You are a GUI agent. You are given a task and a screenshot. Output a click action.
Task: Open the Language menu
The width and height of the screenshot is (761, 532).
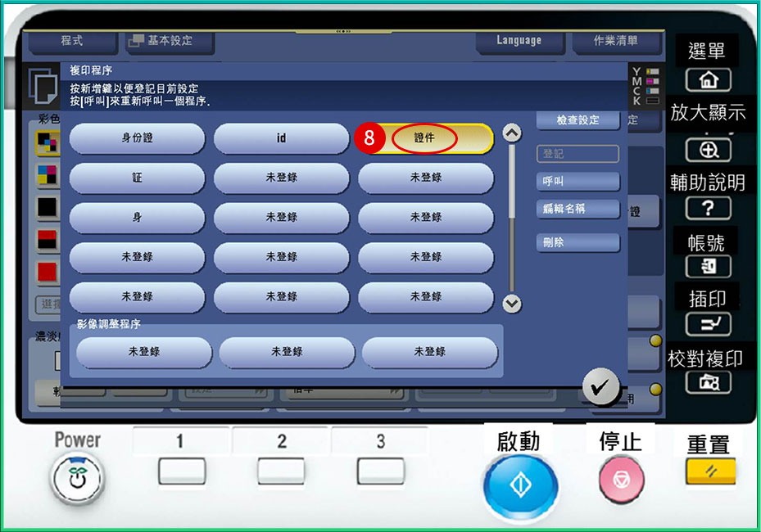click(x=519, y=40)
